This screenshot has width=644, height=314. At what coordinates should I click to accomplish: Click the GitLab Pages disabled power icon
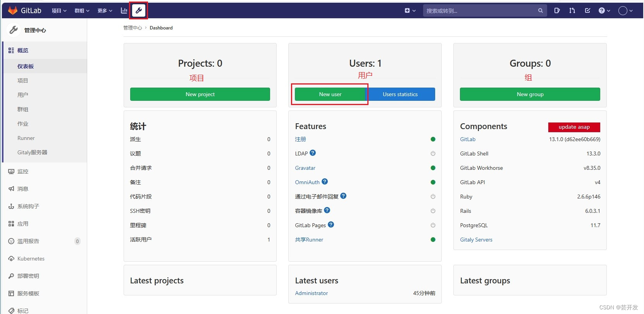[433, 225]
